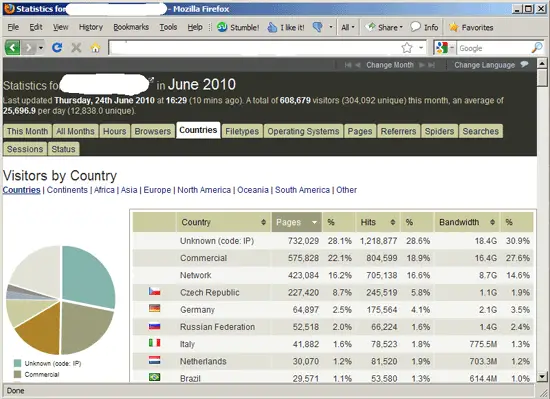Sort table by Pages column
550x399 pixels.
pos(296,222)
